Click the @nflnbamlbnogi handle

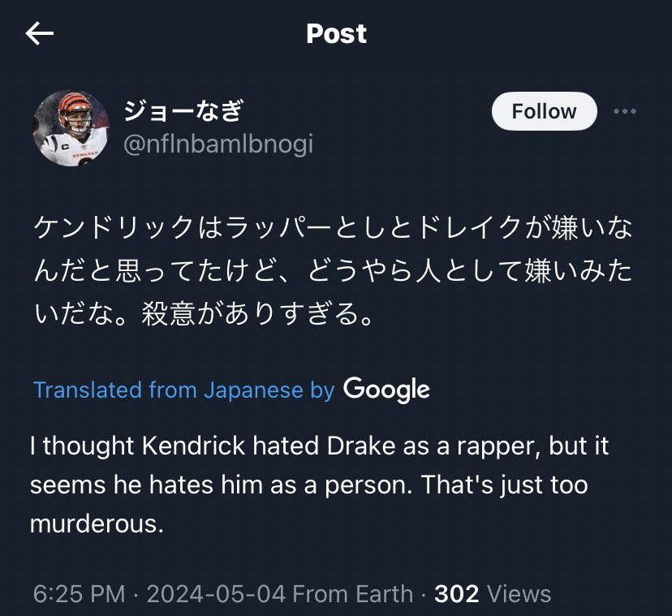click(218, 144)
